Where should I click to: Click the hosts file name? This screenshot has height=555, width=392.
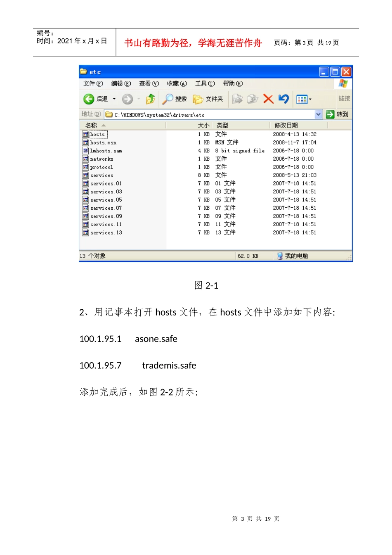(x=98, y=134)
